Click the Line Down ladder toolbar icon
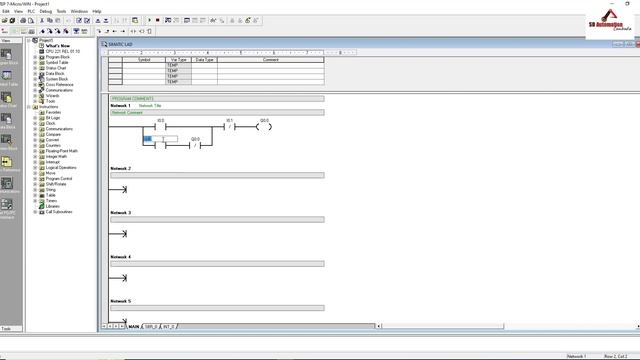Viewport: 640px width, 360px height. pos(99,31)
